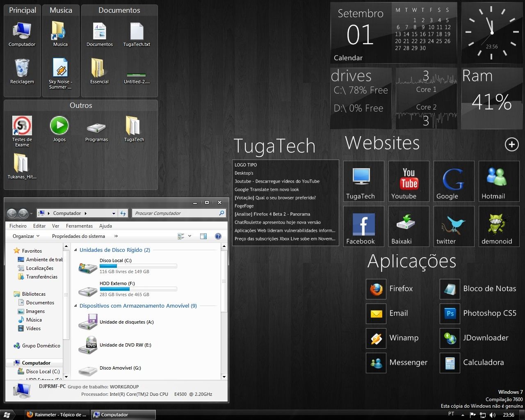Launch JDownloader application
Image resolution: width=525 pixels, height=420 pixels.
474,338
